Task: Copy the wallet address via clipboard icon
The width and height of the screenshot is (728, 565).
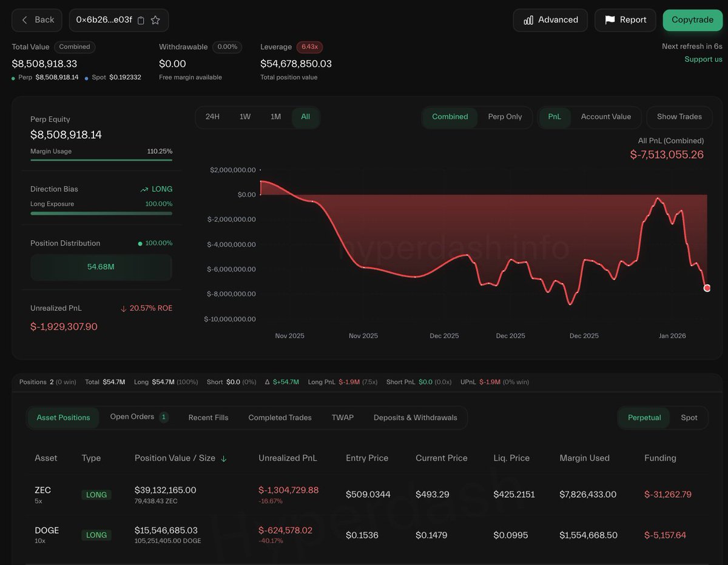Action: (x=141, y=20)
